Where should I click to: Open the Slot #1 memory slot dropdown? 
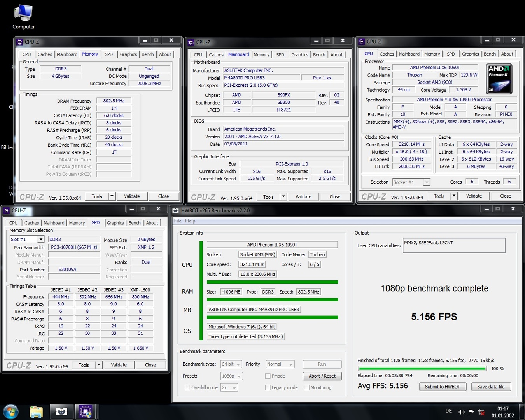point(40,239)
